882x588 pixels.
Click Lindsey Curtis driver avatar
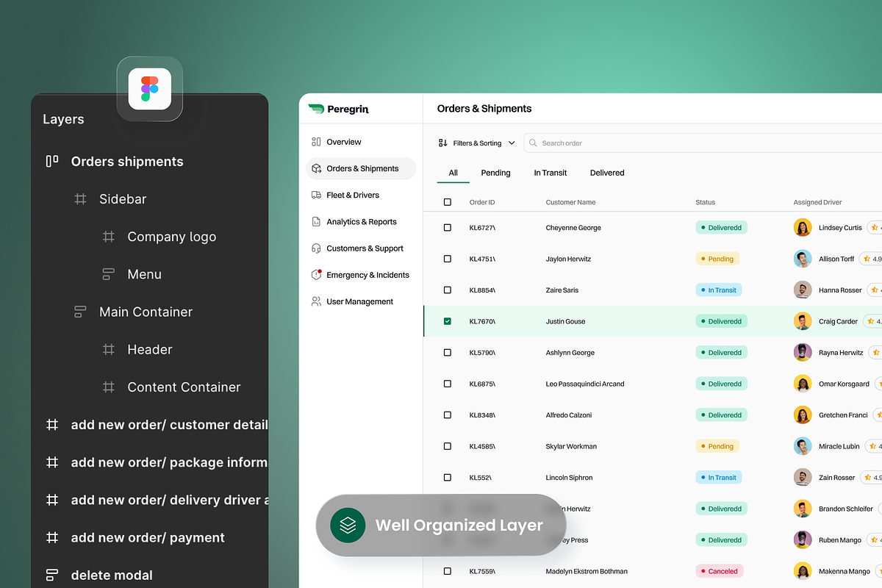(803, 228)
